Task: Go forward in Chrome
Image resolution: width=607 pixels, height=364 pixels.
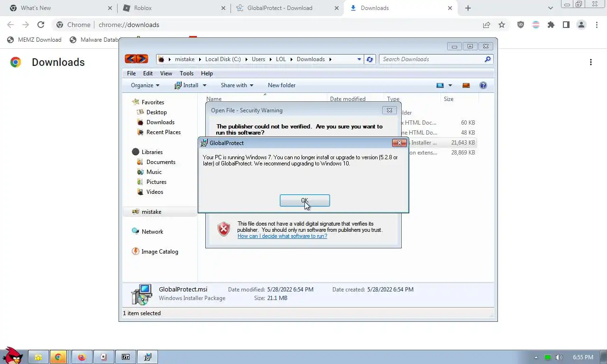Action: pyautogui.click(x=26, y=25)
